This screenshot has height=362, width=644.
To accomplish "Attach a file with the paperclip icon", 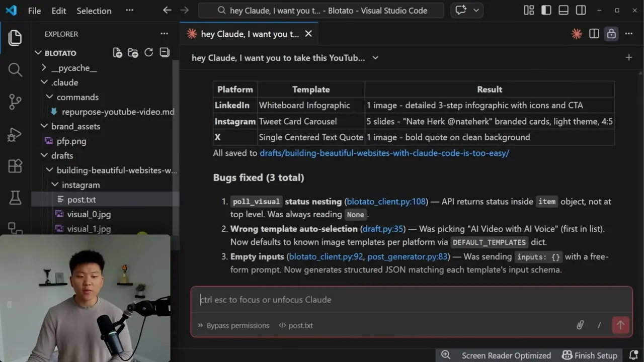I will pos(580,325).
